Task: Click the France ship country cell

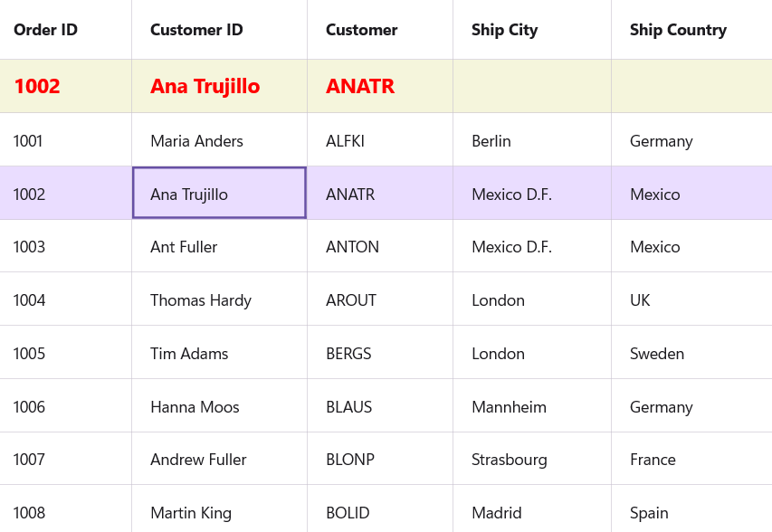Action: [x=653, y=460]
